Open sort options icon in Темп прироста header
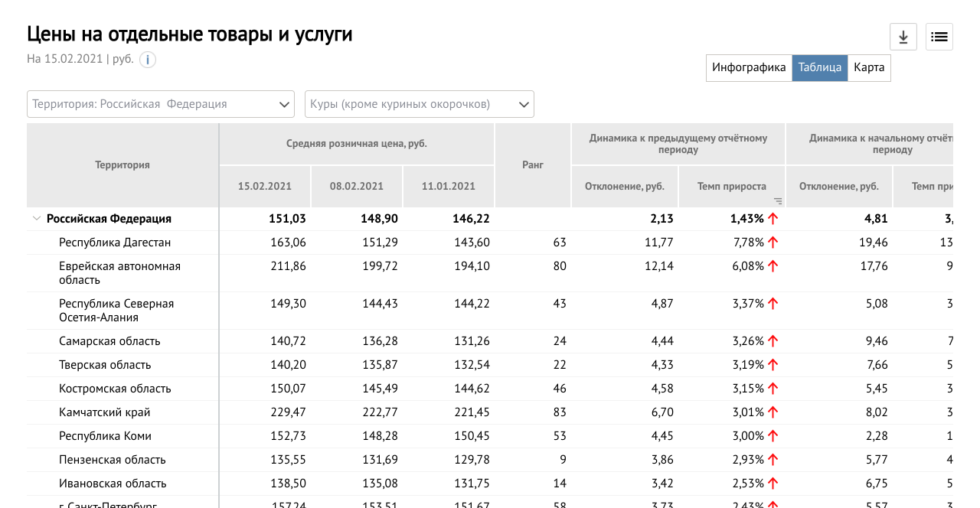This screenshot has height=508, width=980. click(x=778, y=200)
